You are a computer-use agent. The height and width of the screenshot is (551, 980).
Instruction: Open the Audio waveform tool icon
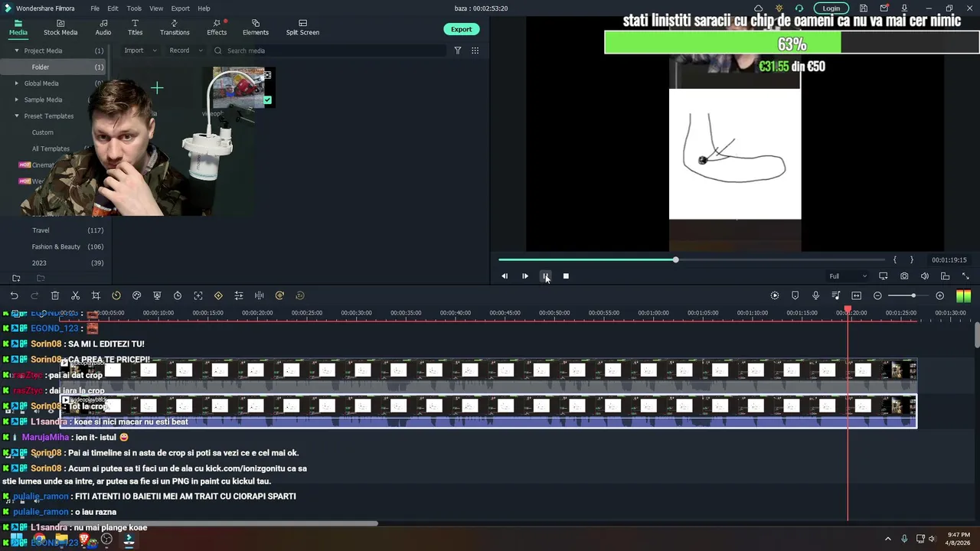coord(259,295)
